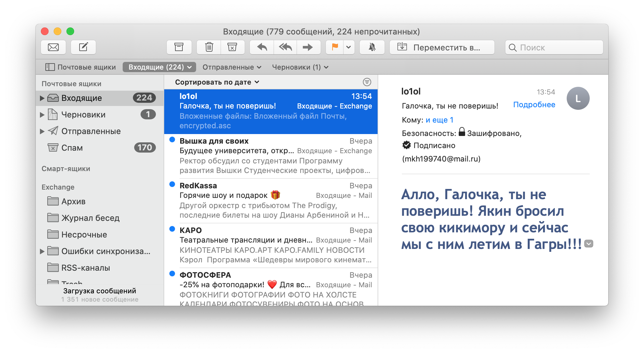
Task: Toggle mute conversation bell icon
Action: tap(372, 47)
